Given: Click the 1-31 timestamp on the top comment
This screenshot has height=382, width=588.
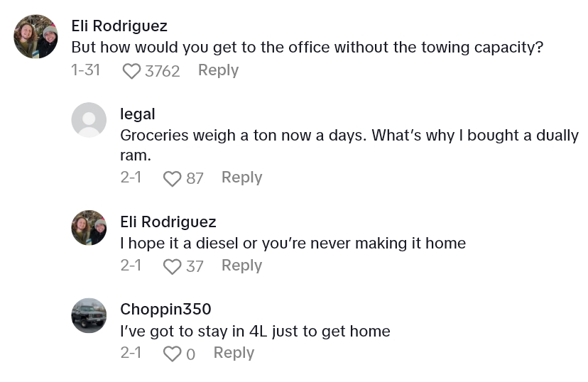Looking at the screenshot, I should [85, 70].
